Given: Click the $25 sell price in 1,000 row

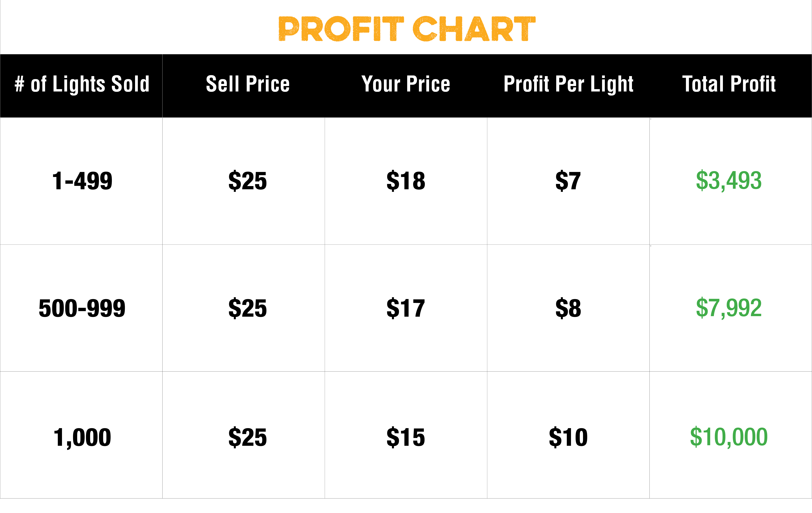Looking at the screenshot, I should click(x=248, y=437).
